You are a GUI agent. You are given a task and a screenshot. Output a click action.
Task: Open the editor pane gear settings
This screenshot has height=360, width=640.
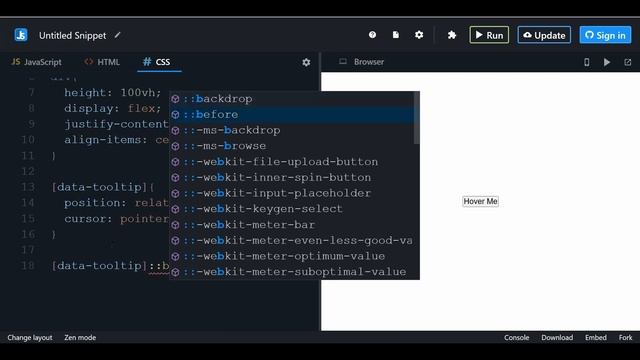pyautogui.click(x=306, y=62)
